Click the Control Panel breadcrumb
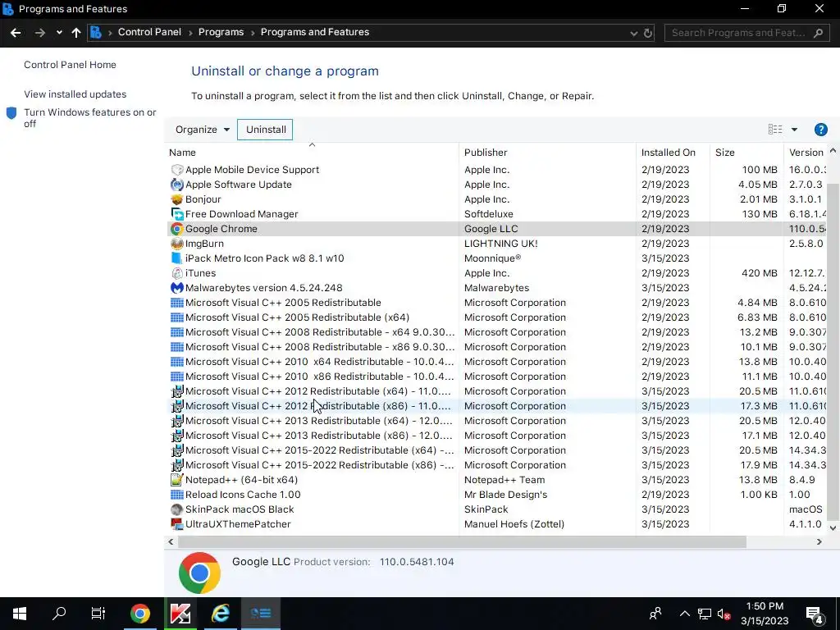This screenshot has width=840, height=630. click(149, 32)
